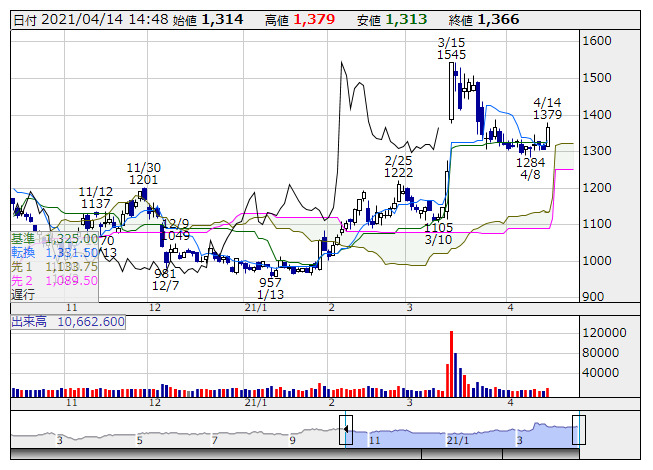Click the 2/25 1222 peak label
The image size is (653, 470).
pos(399,167)
